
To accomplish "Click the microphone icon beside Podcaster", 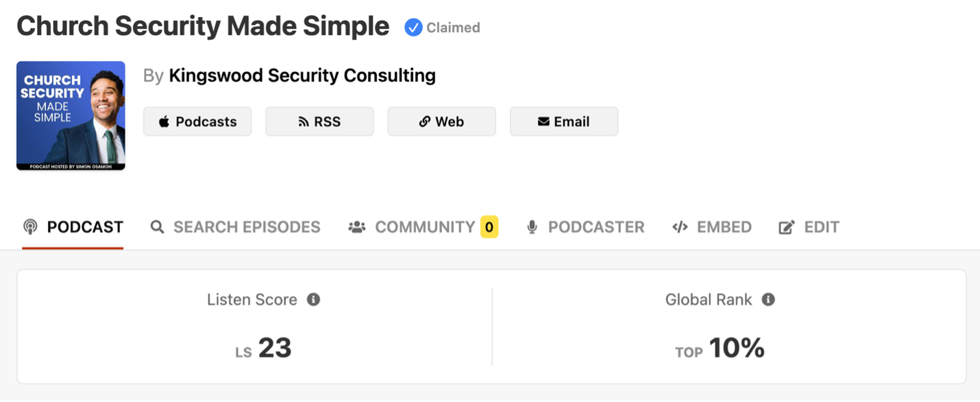I will 532,227.
